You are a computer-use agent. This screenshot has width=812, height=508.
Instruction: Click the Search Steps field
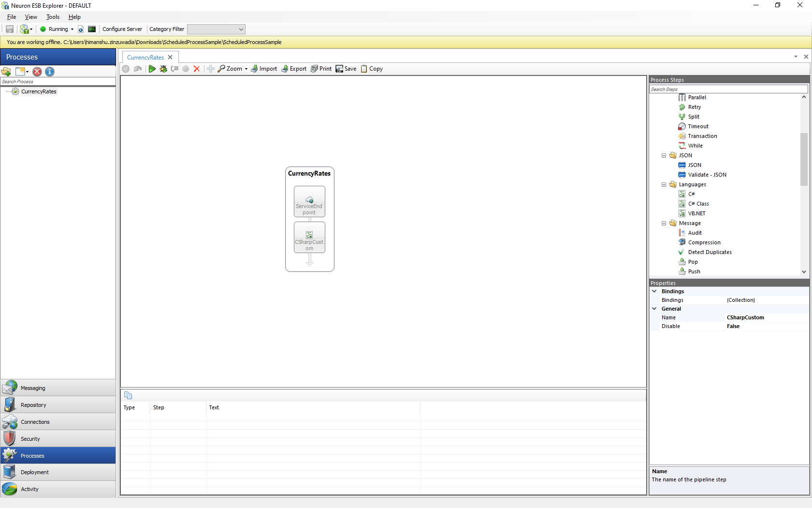pos(728,89)
